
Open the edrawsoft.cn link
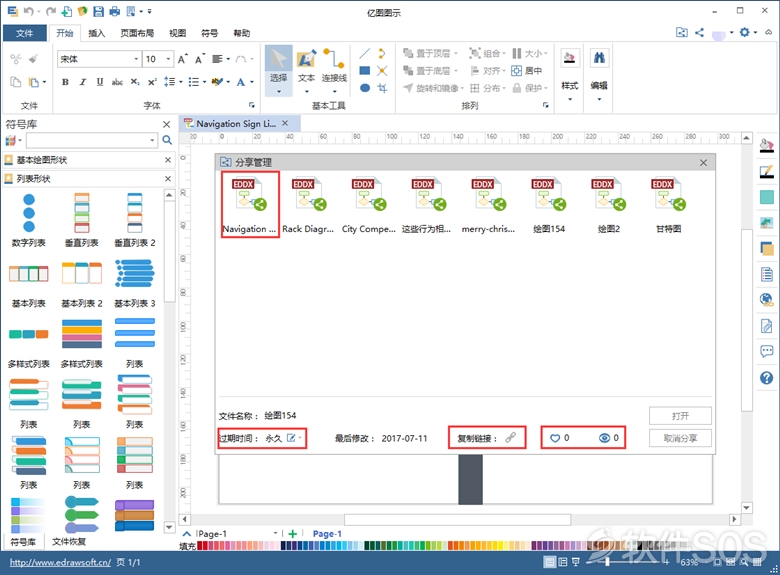coord(60,563)
